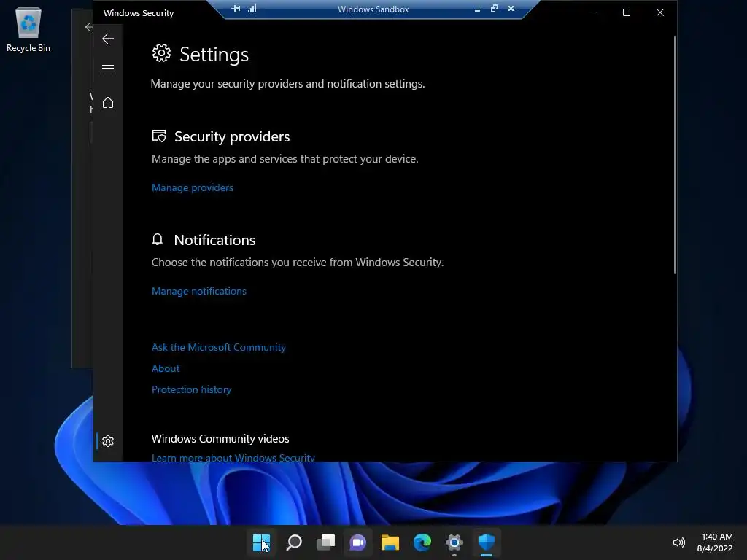Launch Microsoft Edge from the taskbar
This screenshot has width=747, height=560.
422,542
